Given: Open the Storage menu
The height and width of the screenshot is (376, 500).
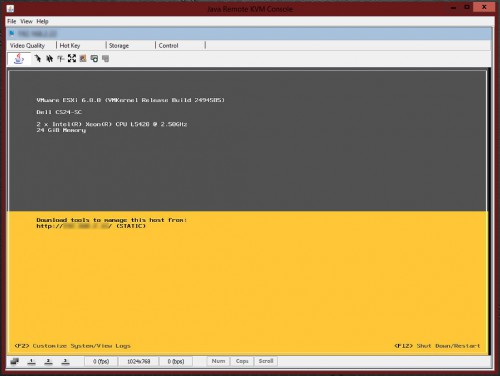Looking at the screenshot, I should [119, 45].
